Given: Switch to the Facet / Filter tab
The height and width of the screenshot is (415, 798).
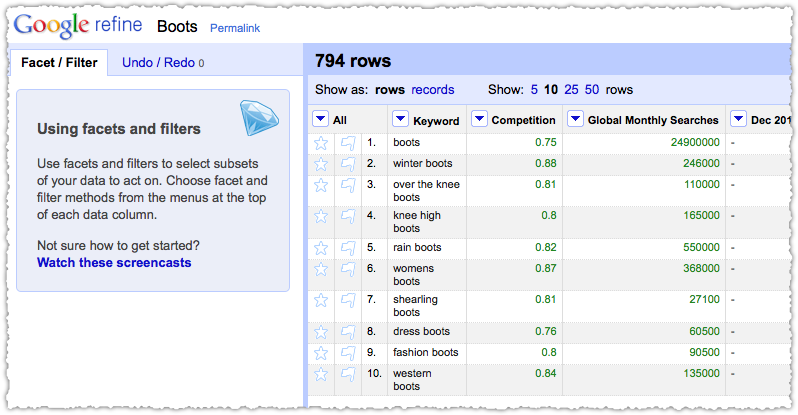Looking at the screenshot, I should coord(59,63).
